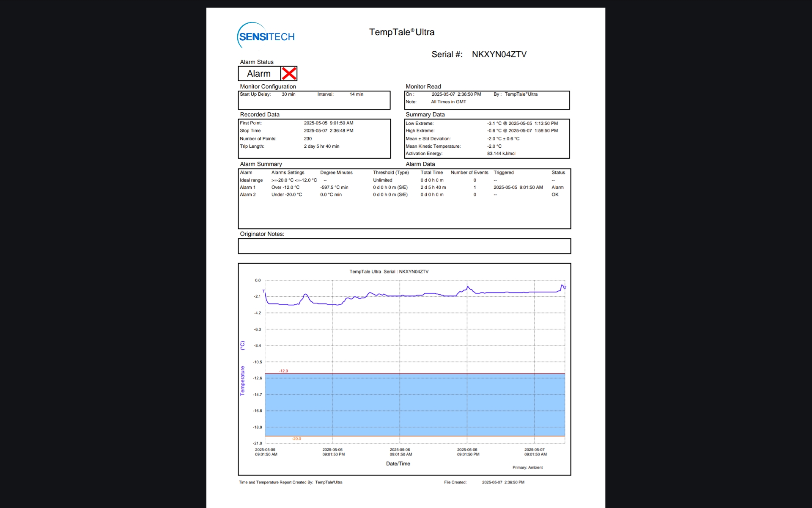This screenshot has width=812, height=508.
Task: Click the serial number NKXYN04ZTV in the header
Action: 499,54
